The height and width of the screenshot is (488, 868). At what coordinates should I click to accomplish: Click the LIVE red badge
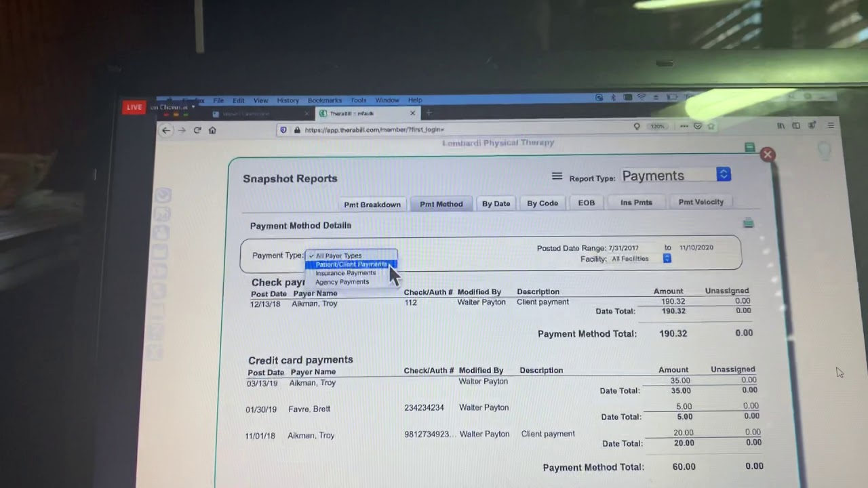point(134,107)
